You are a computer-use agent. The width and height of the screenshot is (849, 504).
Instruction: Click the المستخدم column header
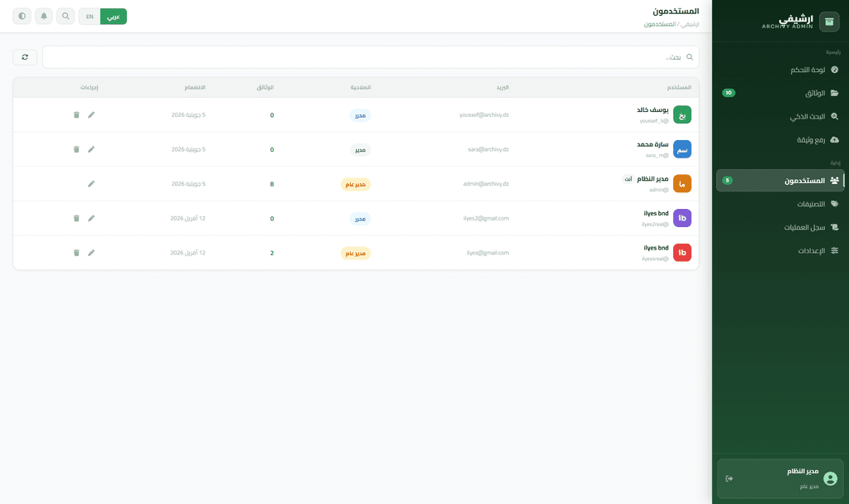coord(679,87)
